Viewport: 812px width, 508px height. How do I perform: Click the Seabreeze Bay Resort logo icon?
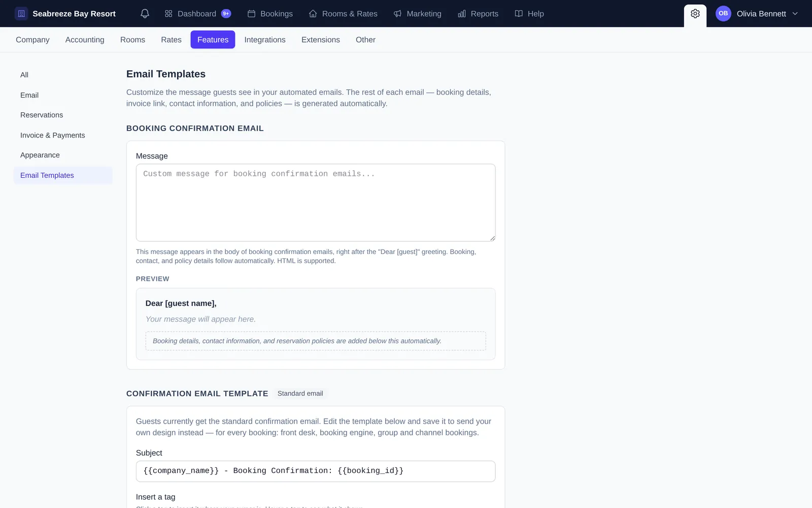click(x=21, y=14)
